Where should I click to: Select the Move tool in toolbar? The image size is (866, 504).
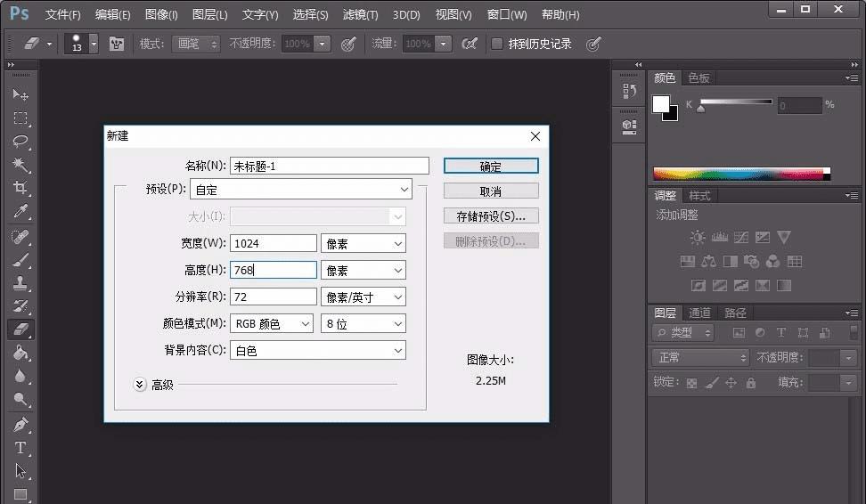click(x=20, y=94)
